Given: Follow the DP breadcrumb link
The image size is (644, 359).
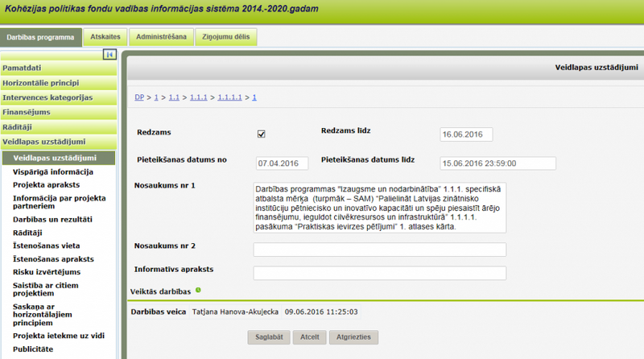Looking at the screenshot, I should [139, 97].
